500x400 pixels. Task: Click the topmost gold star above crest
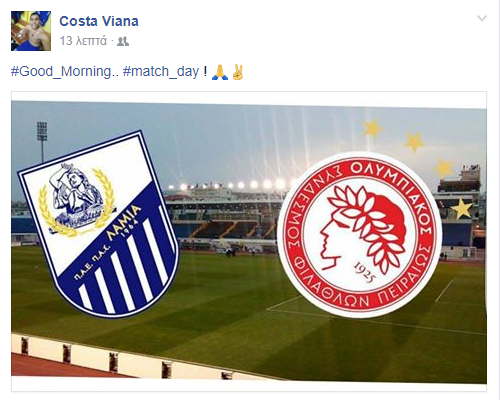[373, 128]
